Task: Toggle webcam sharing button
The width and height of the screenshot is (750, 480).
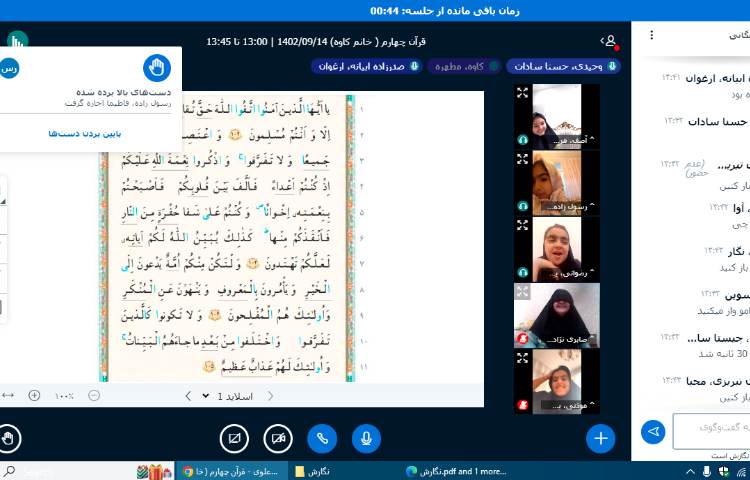Action: 278,438
